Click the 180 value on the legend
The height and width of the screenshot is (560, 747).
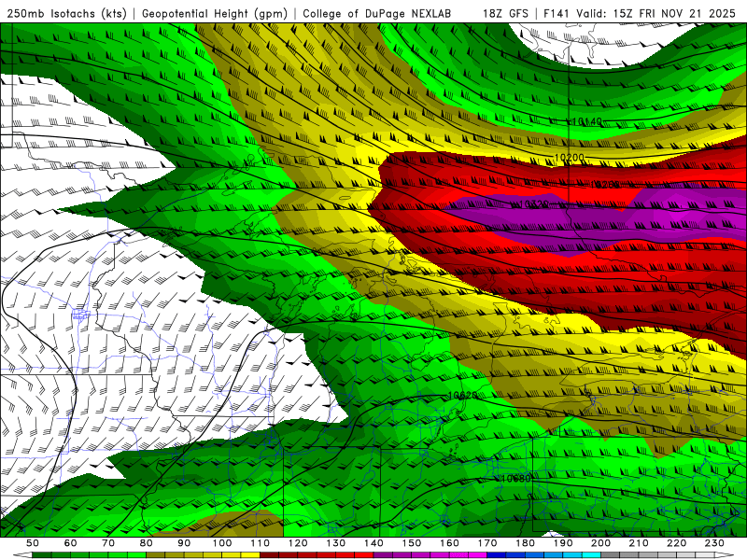[525, 543]
